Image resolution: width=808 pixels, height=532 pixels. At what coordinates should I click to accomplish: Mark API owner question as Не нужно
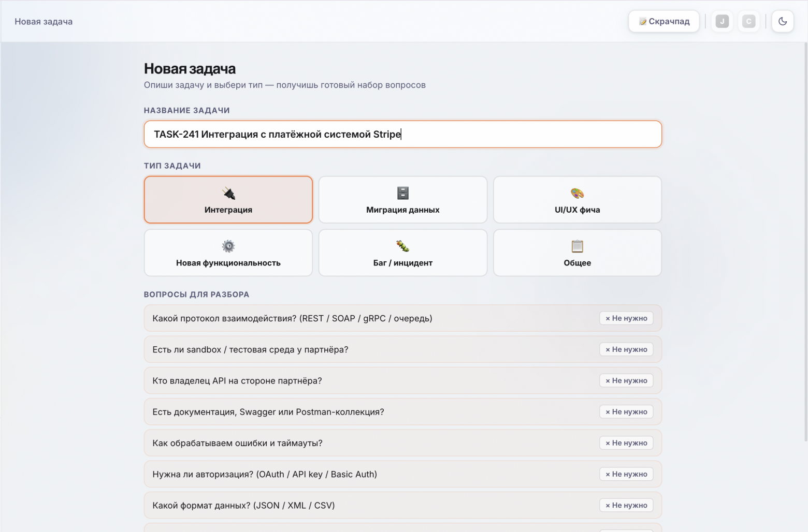pos(626,380)
